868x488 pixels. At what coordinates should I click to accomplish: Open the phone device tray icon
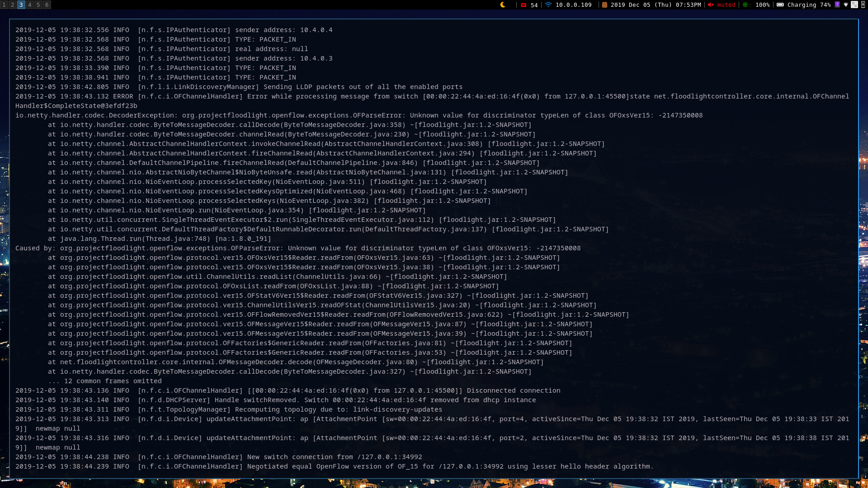point(863,5)
